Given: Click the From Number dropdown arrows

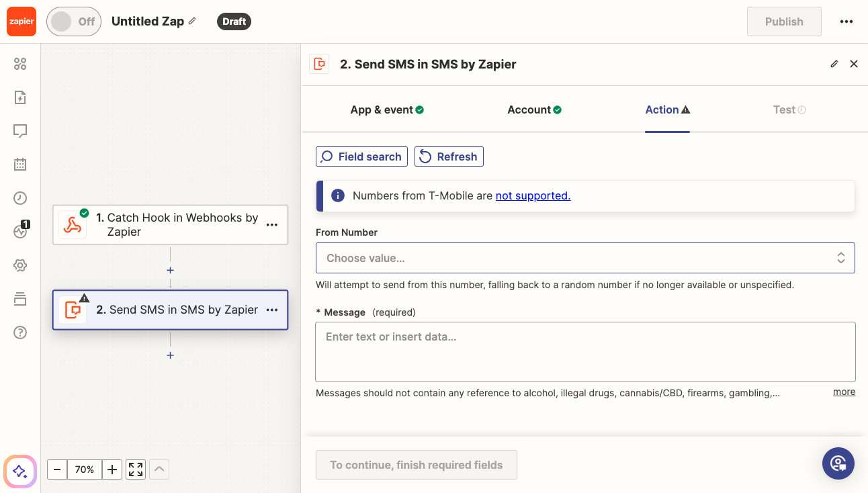Looking at the screenshot, I should tap(840, 258).
